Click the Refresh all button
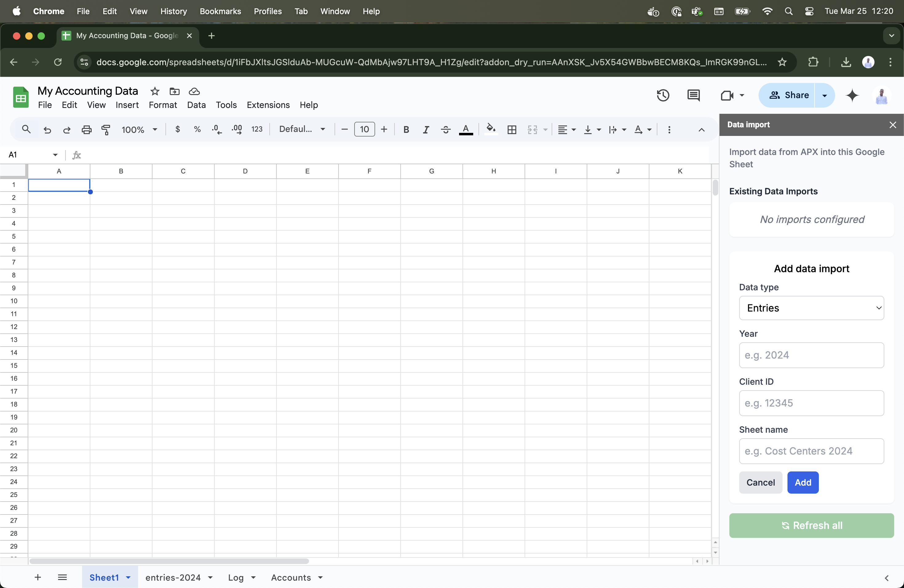This screenshot has width=904, height=588. point(811,525)
